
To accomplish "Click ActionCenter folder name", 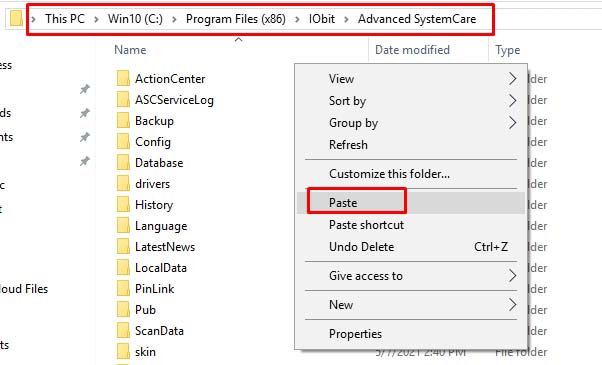I will point(170,79).
